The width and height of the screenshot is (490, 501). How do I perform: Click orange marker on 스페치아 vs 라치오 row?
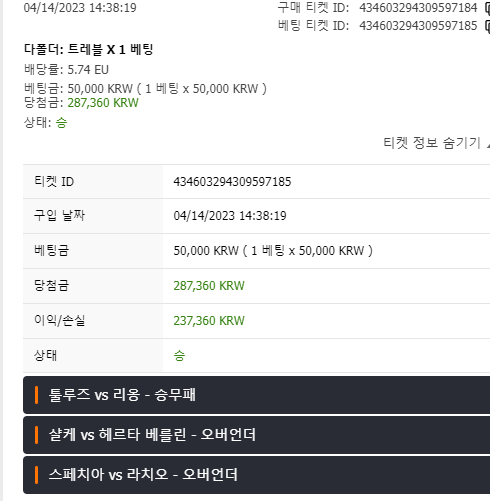pyautogui.click(x=36, y=475)
